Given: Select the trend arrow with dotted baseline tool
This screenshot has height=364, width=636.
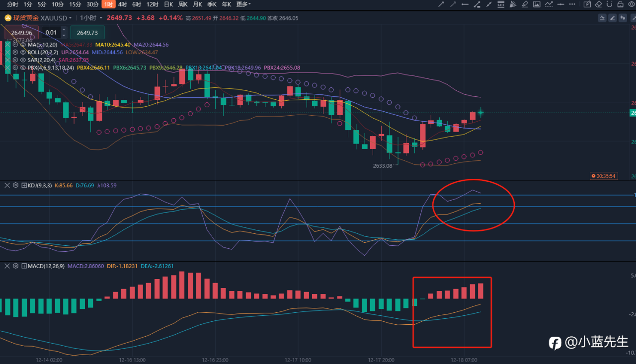Looking at the screenshot, I should tap(549, 4).
